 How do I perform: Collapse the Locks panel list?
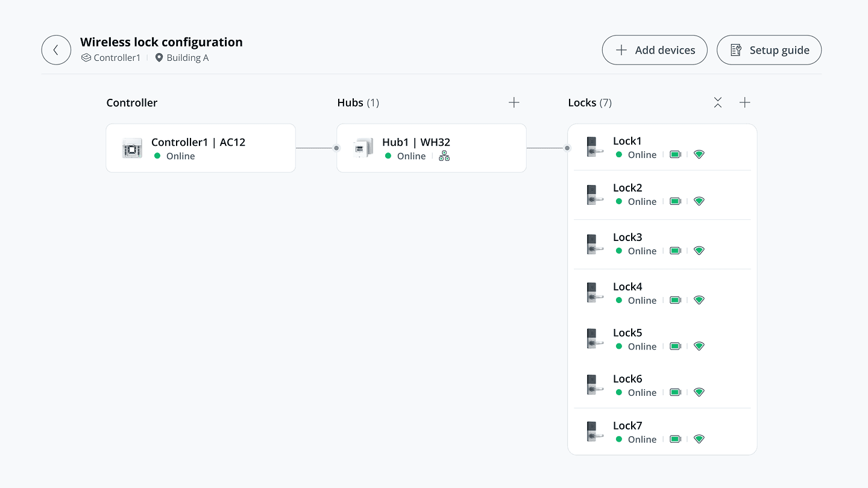[x=718, y=102]
